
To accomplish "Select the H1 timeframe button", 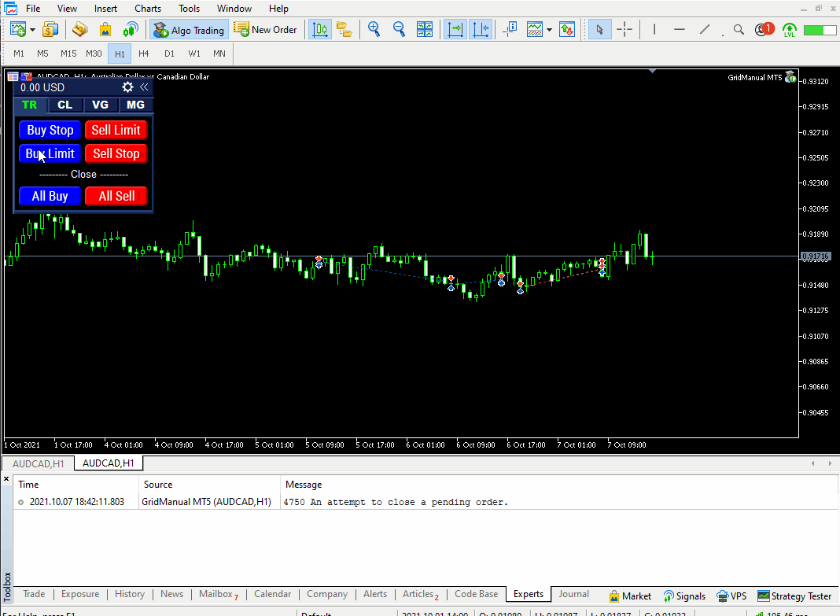I will pos(120,53).
